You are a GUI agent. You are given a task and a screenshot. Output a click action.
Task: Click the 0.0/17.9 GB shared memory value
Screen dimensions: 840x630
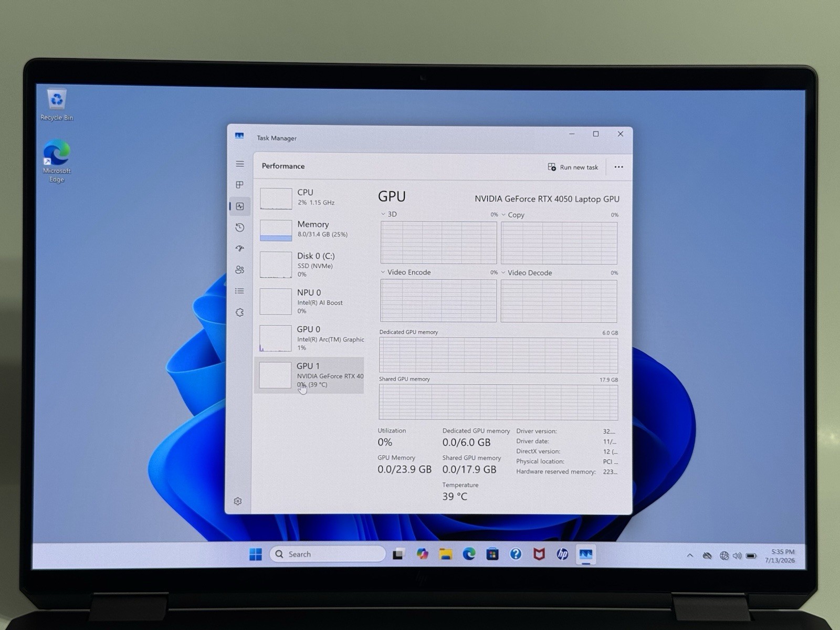click(469, 469)
